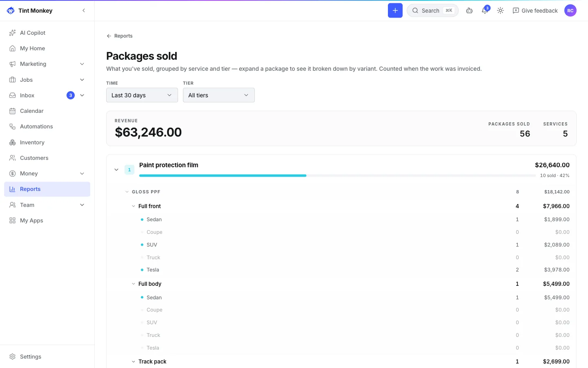The height and width of the screenshot is (368, 588).
Task: Click the My Apps grid icon
Action: (13, 220)
